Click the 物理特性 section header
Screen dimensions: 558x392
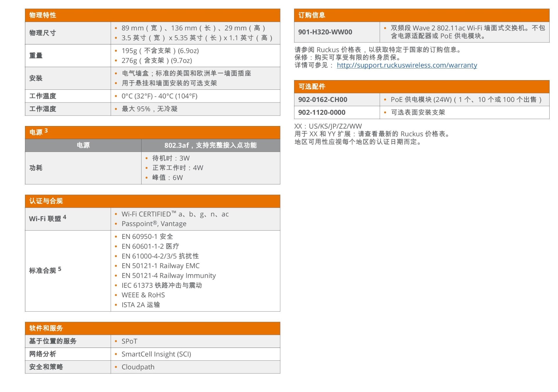[153, 15]
